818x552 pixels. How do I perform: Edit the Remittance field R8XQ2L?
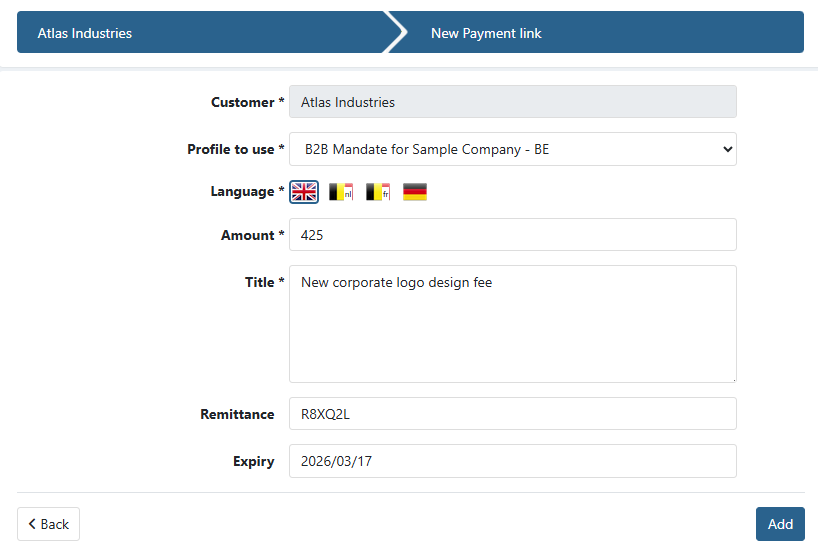coord(512,414)
